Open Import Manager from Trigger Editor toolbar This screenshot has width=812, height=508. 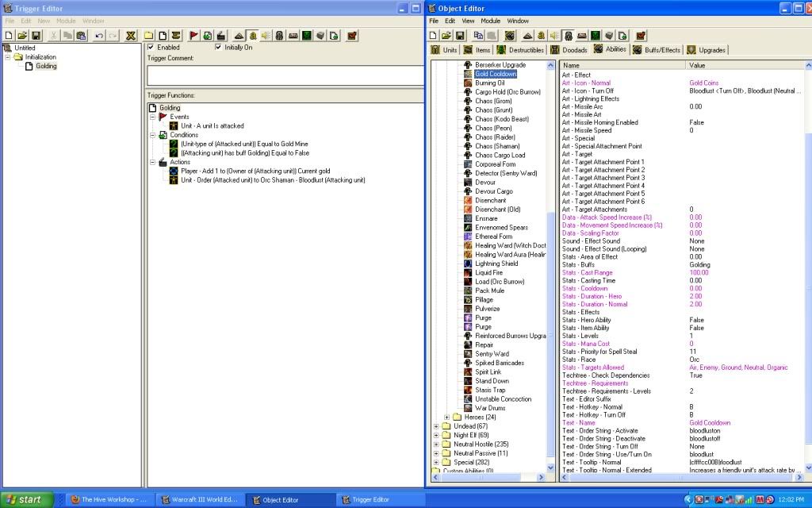334,35
